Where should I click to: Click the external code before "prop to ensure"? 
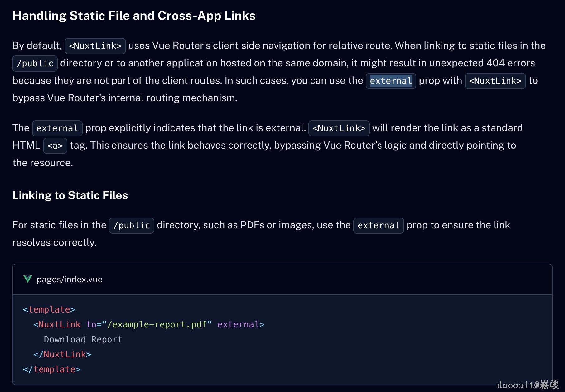[379, 226]
